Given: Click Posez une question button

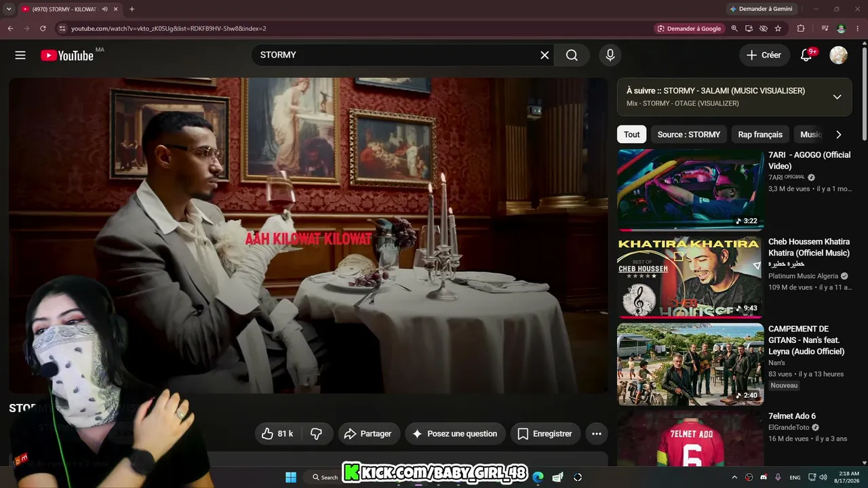Looking at the screenshot, I should 454,434.
